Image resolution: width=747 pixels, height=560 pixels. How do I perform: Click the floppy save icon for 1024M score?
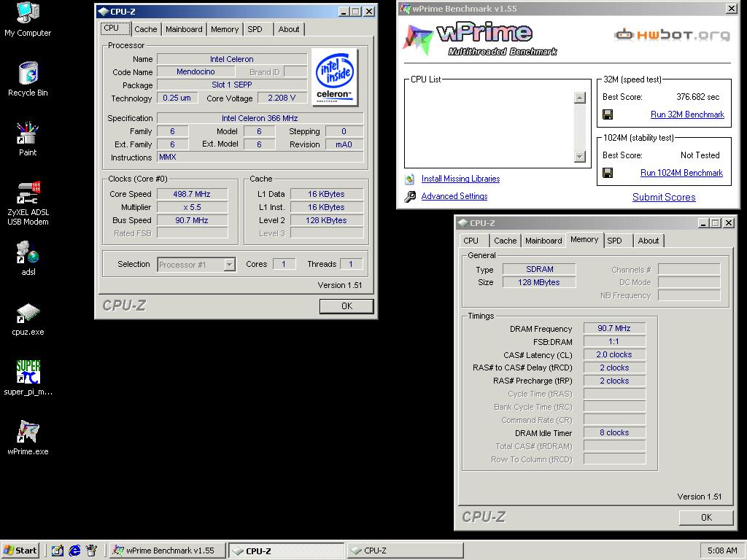608,173
